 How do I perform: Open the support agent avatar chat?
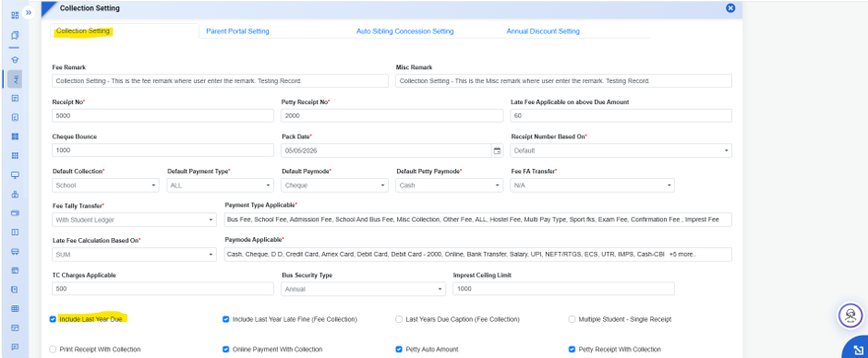tap(850, 316)
